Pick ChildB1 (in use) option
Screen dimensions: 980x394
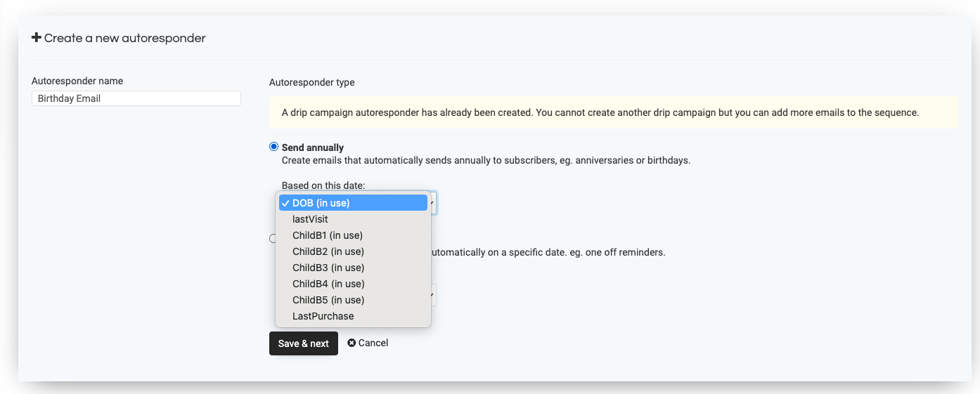pos(353,235)
